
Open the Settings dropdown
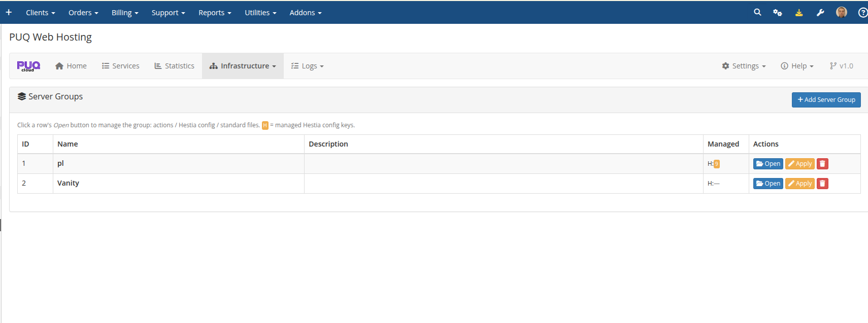click(744, 66)
